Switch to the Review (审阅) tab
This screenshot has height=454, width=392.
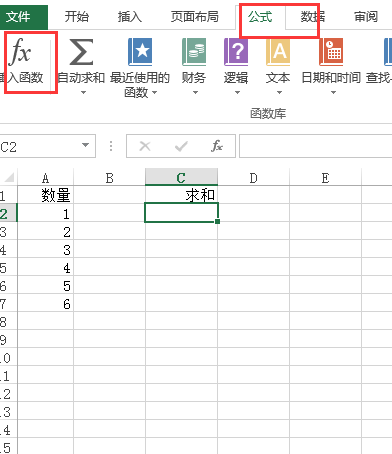(x=366, y=16)
